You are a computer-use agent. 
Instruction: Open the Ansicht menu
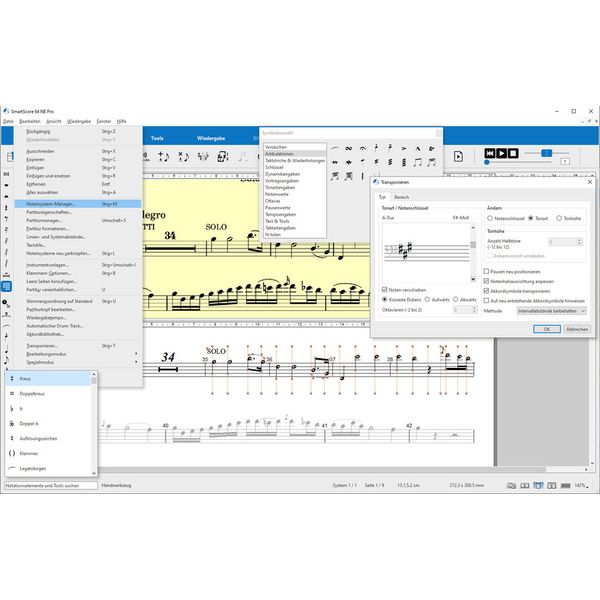tap(54, 121)
